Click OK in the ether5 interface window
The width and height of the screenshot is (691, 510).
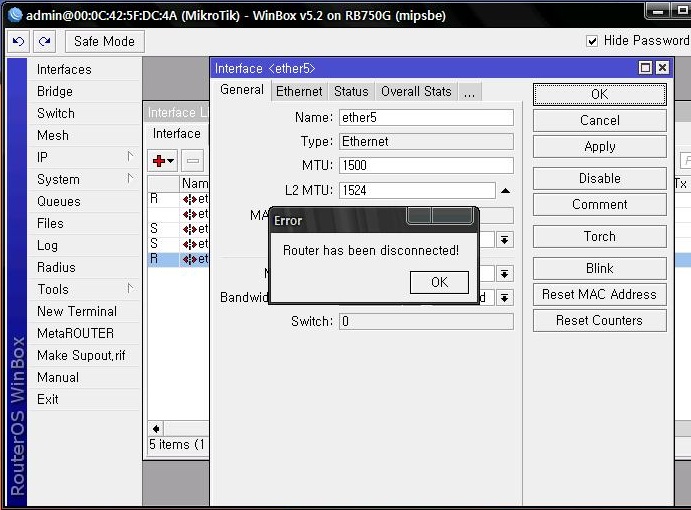(x=599, y=94)
